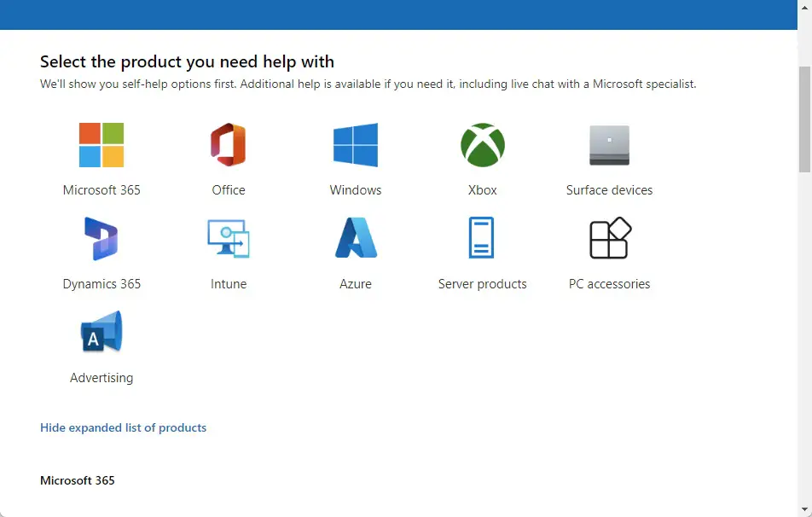Image resolution: width=812 pixels, height=517 pixels.
Task: Click the 'Advertising' text label
Action: click(x=101, y=378)
